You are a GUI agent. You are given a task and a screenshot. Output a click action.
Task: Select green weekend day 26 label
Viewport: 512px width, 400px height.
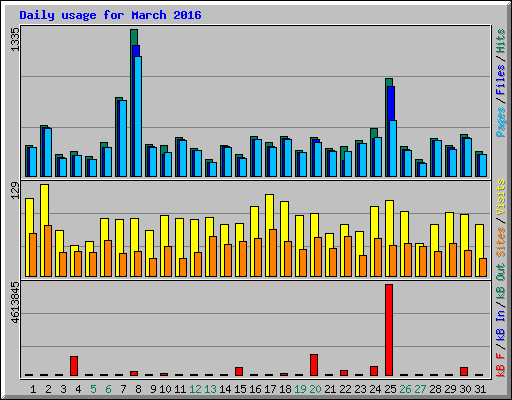pyautogui.click(x=405, y=389)
